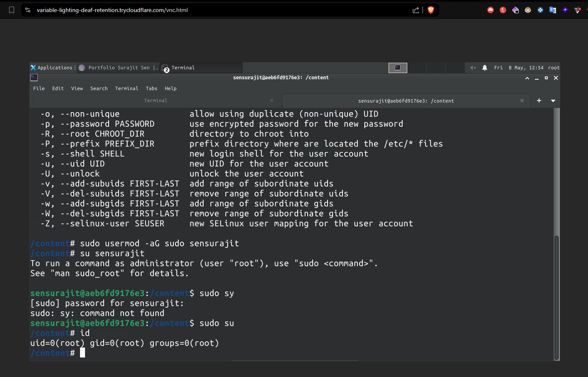Select the active first workspace in the switcher
The height and width of the screenshot is (377, 588).
point(398,68)
